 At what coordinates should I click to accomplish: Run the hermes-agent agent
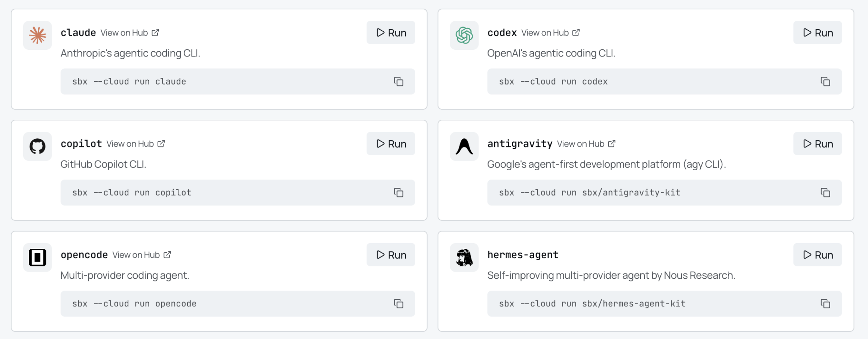point(817,255)
